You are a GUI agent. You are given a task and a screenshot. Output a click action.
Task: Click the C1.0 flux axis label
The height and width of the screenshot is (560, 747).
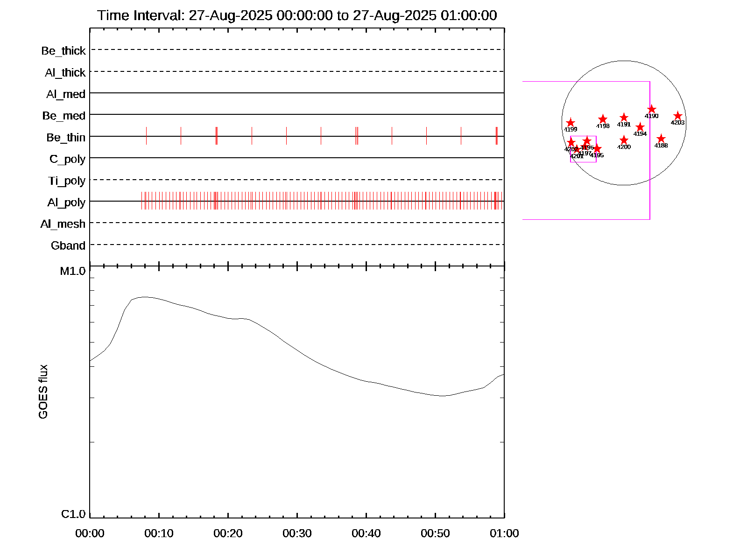tap(73, 514)
